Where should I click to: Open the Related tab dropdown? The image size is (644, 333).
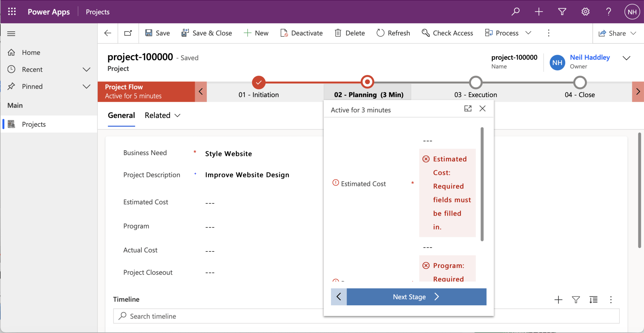click(x=163, y=115)
